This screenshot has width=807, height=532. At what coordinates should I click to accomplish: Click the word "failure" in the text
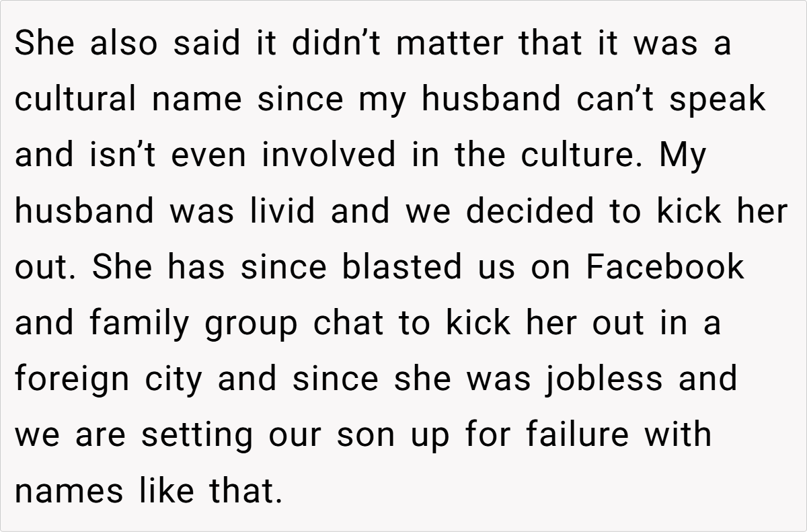pyautogui.click(x=575, y=434)
